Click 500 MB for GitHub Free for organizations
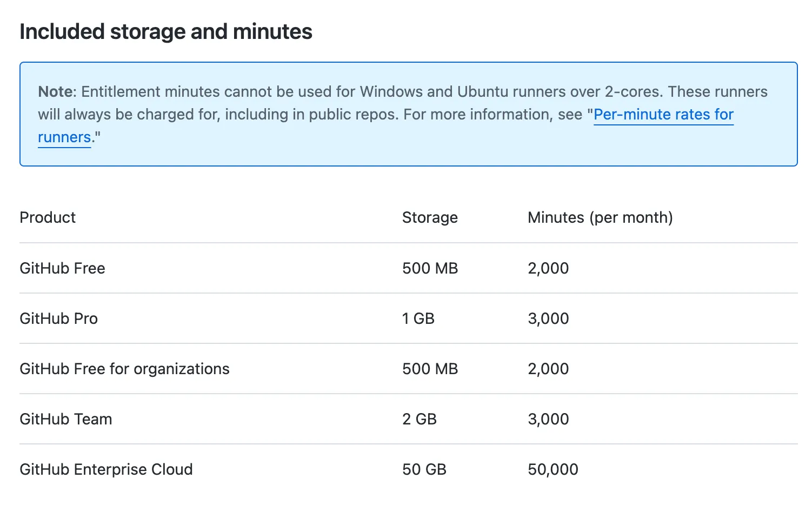 pyautogui.click(x=430, y=369)
